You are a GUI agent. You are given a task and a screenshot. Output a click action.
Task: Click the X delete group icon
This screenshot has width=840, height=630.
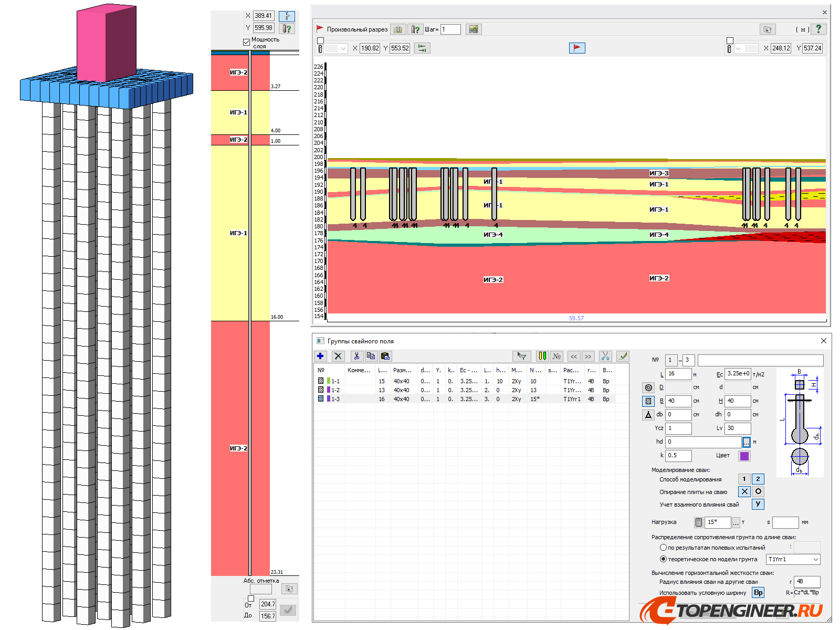(x=338, y=356)
